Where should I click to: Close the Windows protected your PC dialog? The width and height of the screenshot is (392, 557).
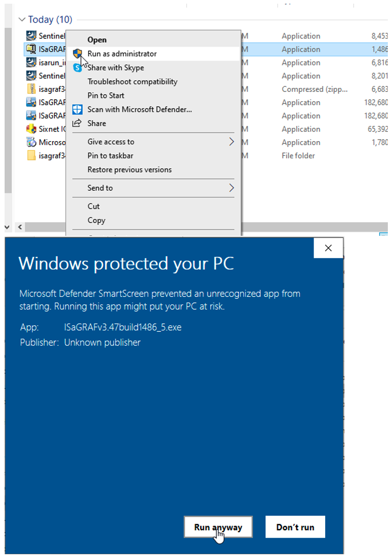click(328, 248)
